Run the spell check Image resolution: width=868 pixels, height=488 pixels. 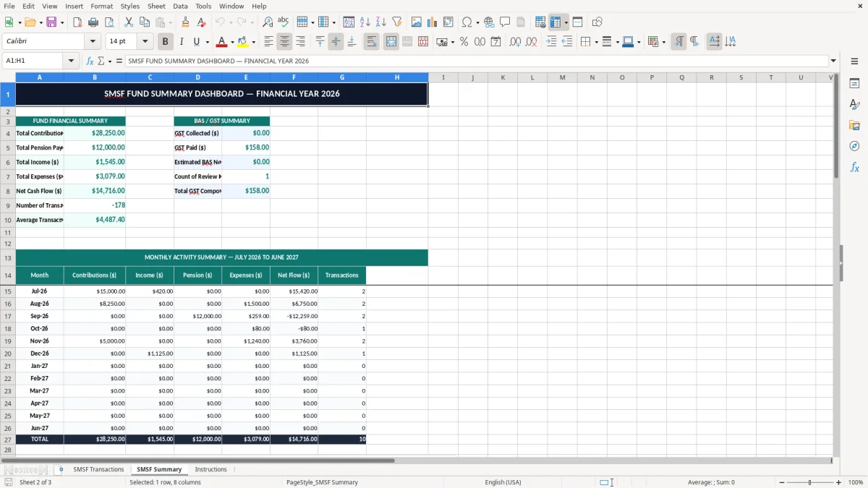coord(284,22)
